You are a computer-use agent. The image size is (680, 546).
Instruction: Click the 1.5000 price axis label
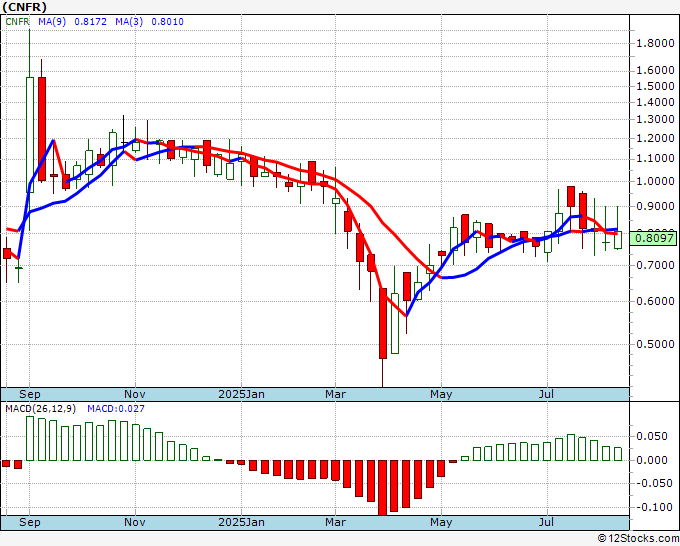coord(655,86)
